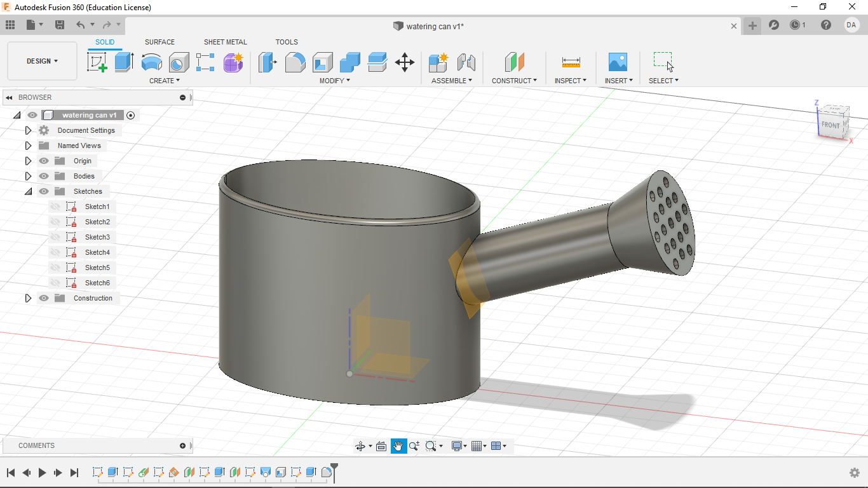Select the Press Pull tool
The height and width of the screenshot is (488, 868).
coord(268,62)
